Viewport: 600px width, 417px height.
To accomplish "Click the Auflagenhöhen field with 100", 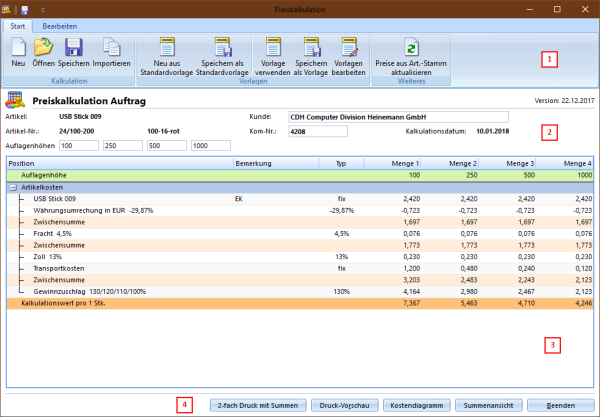I will tap(79, 146).
